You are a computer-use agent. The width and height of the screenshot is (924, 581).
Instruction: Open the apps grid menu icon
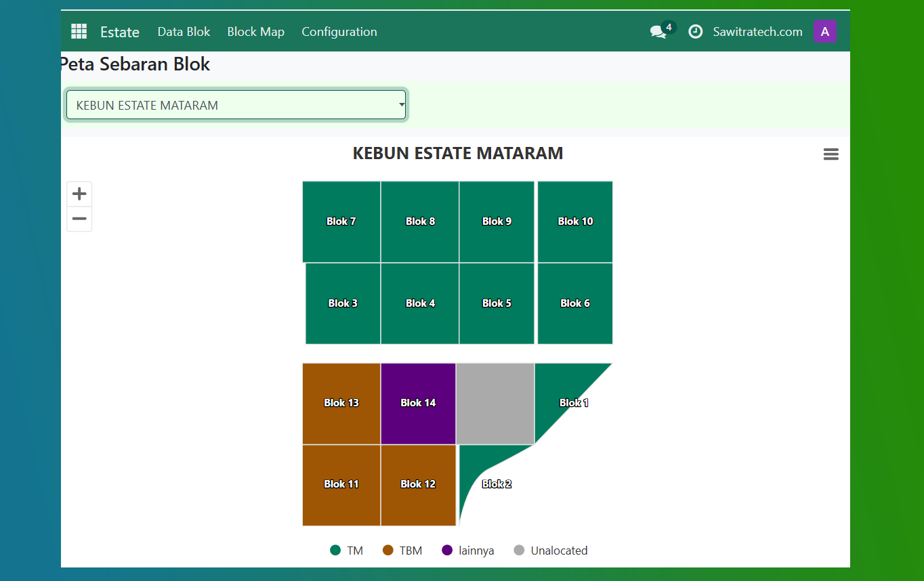coord(79,31)
